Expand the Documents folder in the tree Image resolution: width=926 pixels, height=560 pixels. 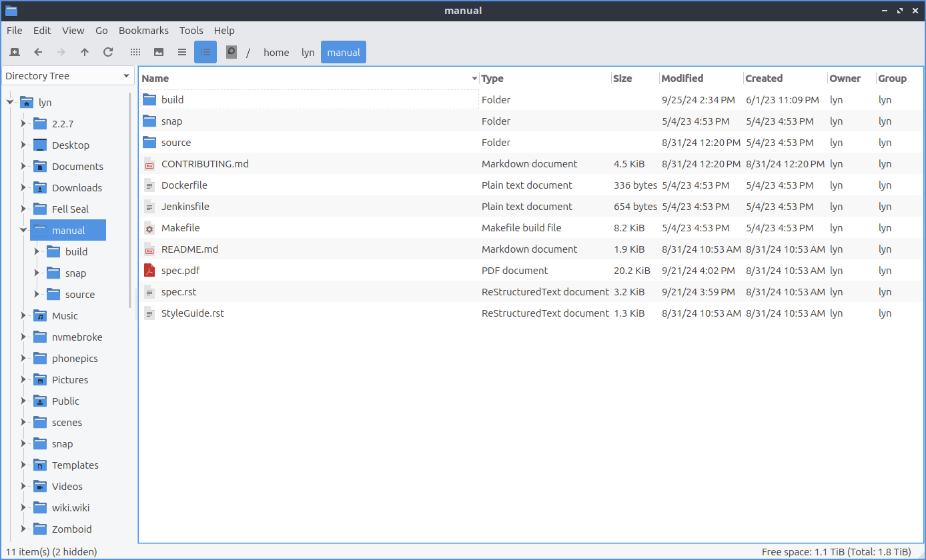[x=23, y=166]
